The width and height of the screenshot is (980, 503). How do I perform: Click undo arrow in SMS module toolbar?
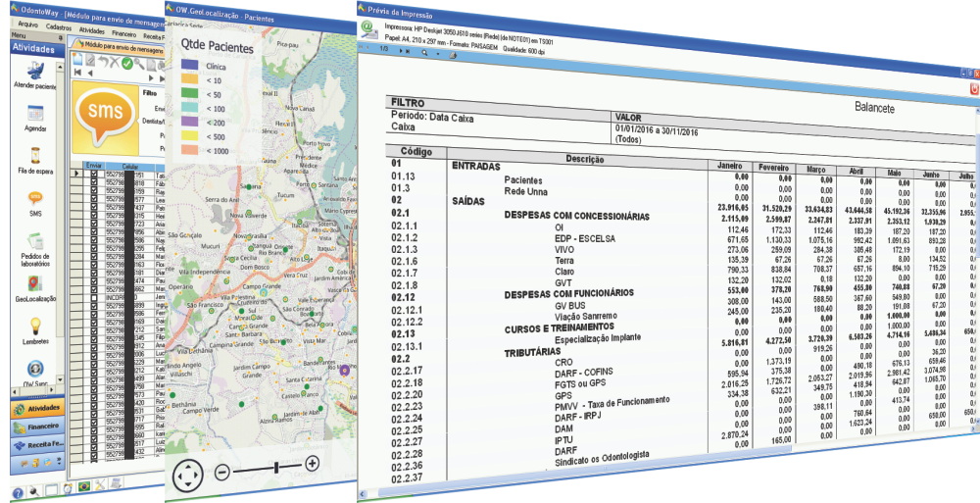coord(103,61)
